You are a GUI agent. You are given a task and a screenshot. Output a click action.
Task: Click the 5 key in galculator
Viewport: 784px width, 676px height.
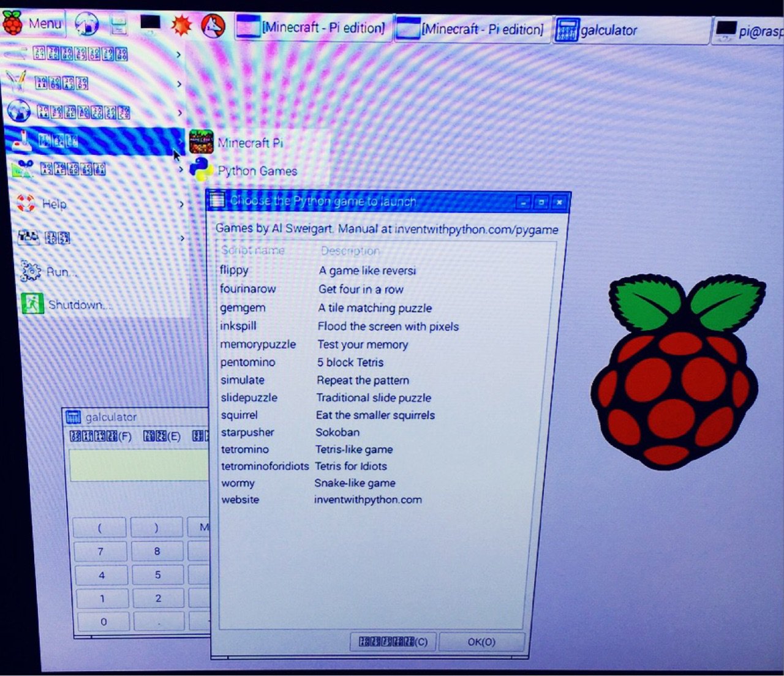[158, 575]
